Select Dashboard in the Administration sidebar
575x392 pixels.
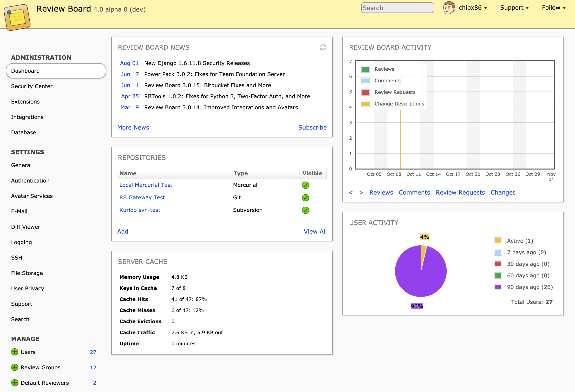[56, 71]
